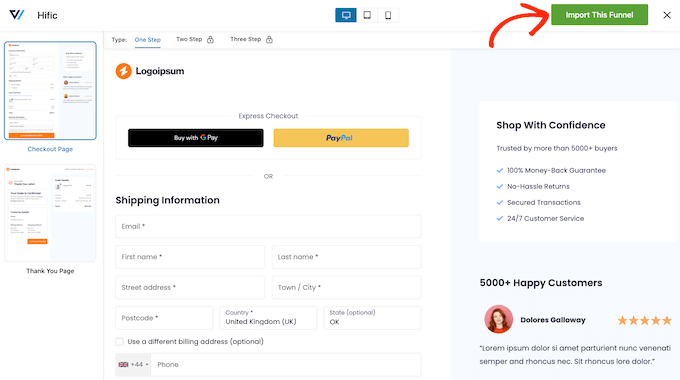Focus the Street address field
This screenshot has height=380, width=680.
[x=190, y=287]
